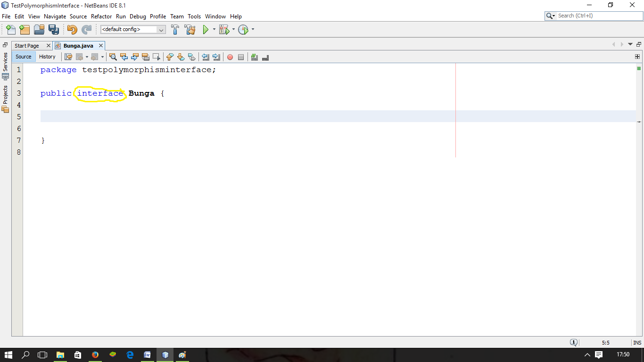Click the error stripe mark at editor top right

point(640,69)
